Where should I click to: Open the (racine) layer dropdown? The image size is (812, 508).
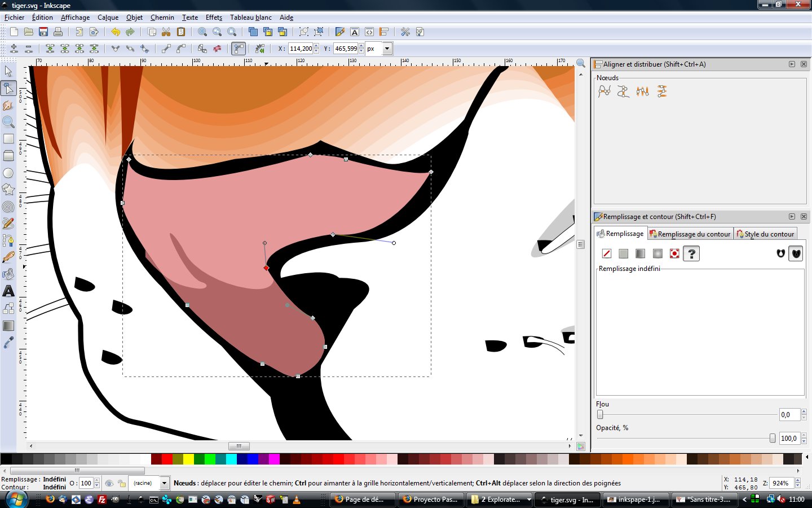[x=164, y=483]
